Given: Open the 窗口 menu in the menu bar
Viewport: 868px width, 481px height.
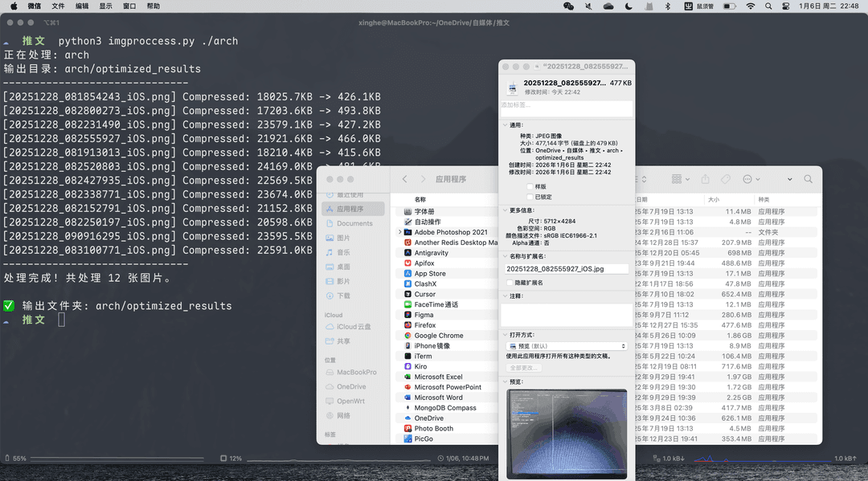Looking at the screenshot, I should (129, 6).
